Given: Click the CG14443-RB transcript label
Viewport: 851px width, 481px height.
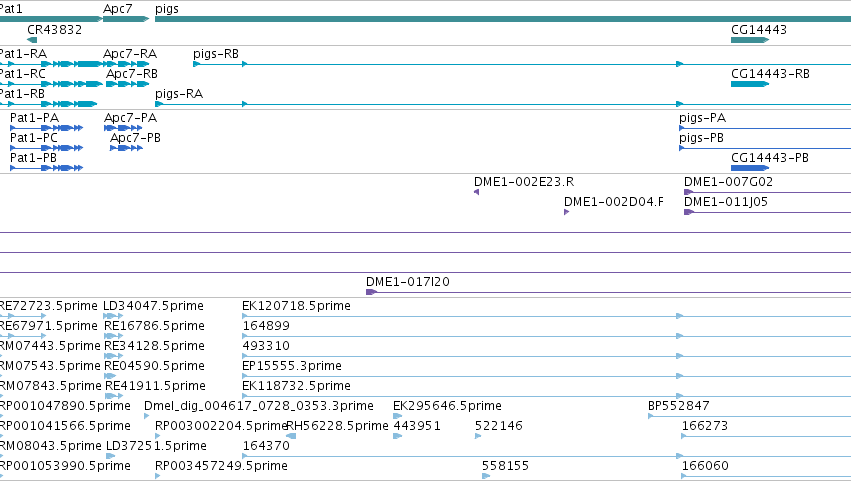Looking at the screenshot, I should tap(770, 74).
